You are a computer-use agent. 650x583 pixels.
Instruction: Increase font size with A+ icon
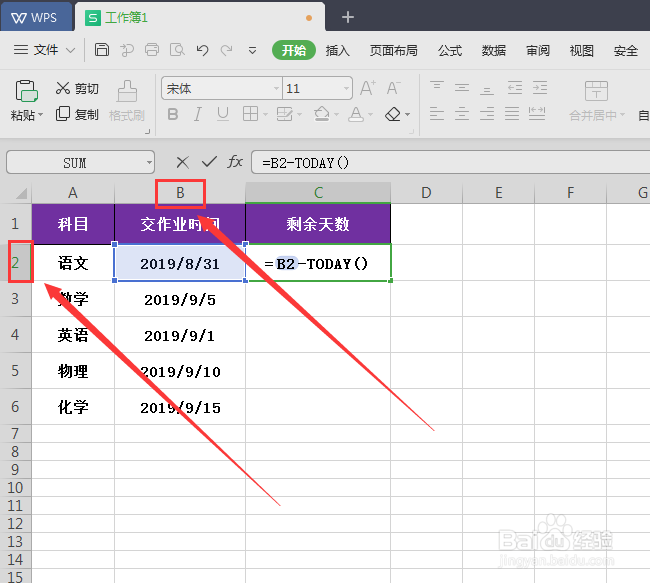coord(368,88)
